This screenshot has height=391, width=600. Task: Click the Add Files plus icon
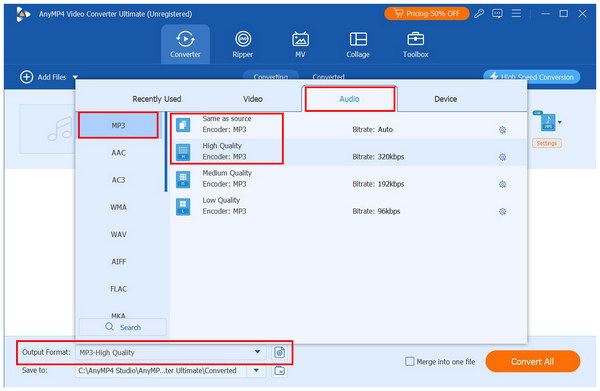point(26,77)
